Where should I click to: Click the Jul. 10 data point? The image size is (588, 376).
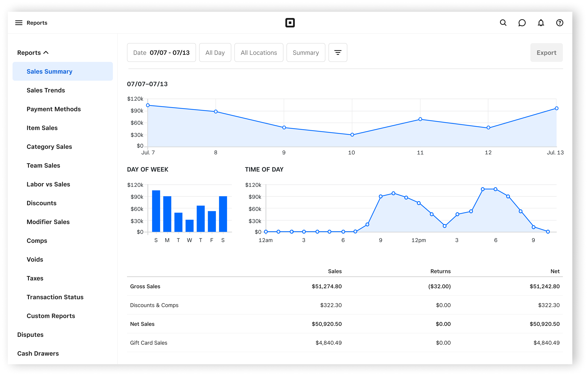pos(352,135)
